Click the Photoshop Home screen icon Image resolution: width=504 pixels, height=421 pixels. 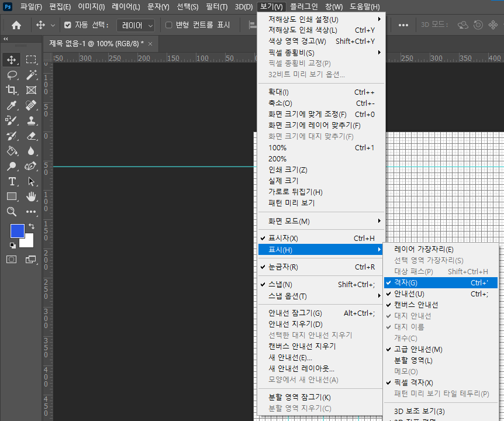click(15, 25)
